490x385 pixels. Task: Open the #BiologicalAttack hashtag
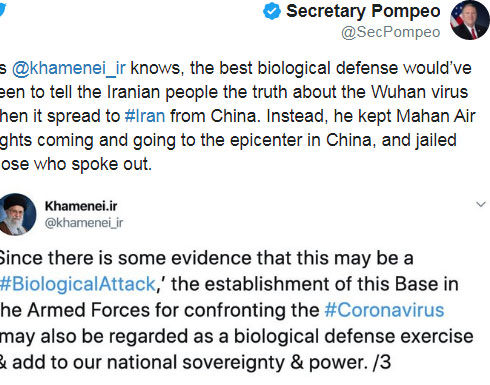77,284
